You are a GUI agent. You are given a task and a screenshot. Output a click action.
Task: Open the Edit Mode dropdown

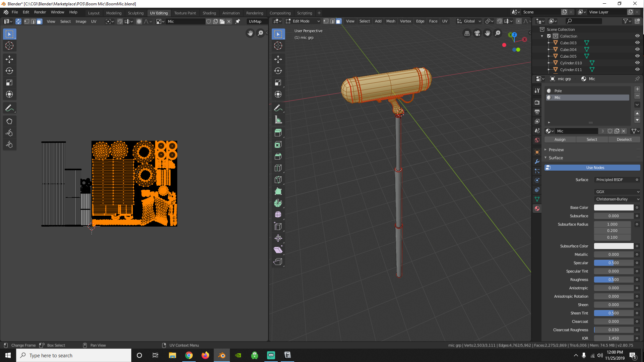303,21
